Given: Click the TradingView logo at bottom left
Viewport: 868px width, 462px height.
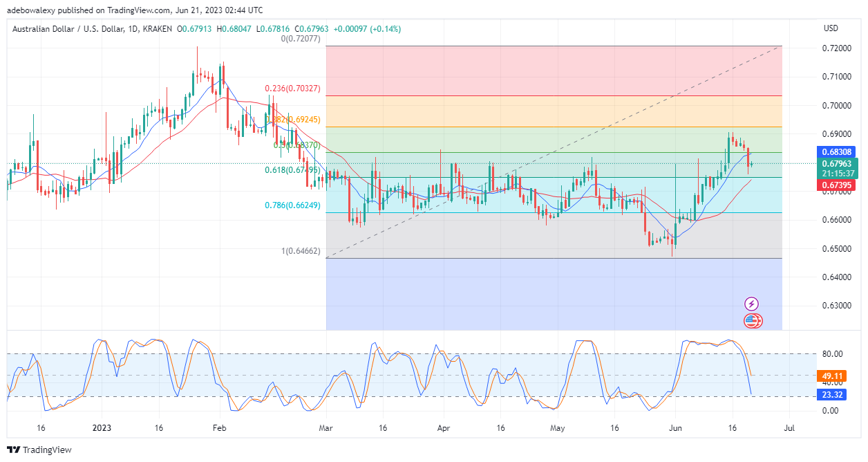Looking at the screenshot, I should point(39,450).
